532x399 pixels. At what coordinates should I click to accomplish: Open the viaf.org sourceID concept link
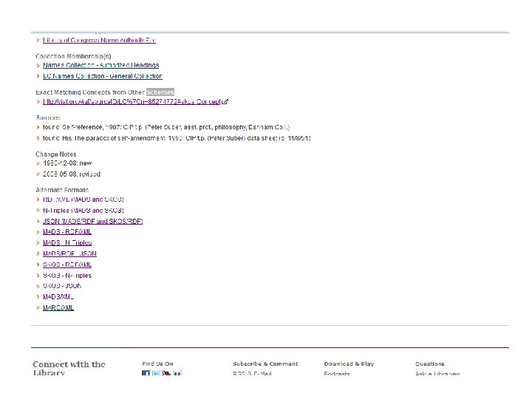[x=132, y=101]
